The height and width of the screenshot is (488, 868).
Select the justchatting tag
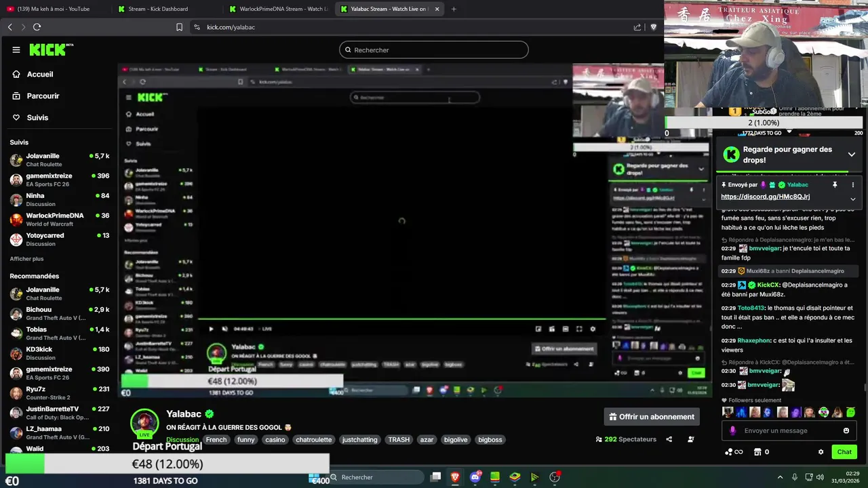359,440
